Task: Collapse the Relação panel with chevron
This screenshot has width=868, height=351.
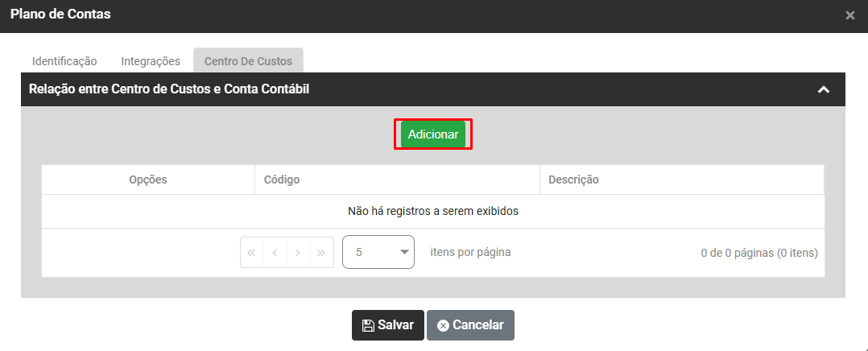Action: [823, 90]
